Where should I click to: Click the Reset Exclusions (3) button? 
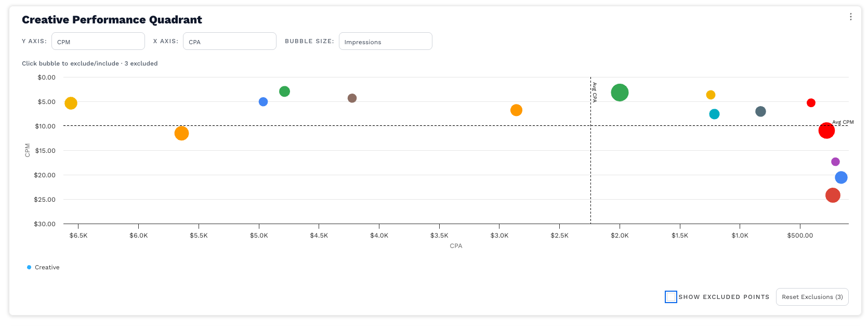tap(812, 297)
